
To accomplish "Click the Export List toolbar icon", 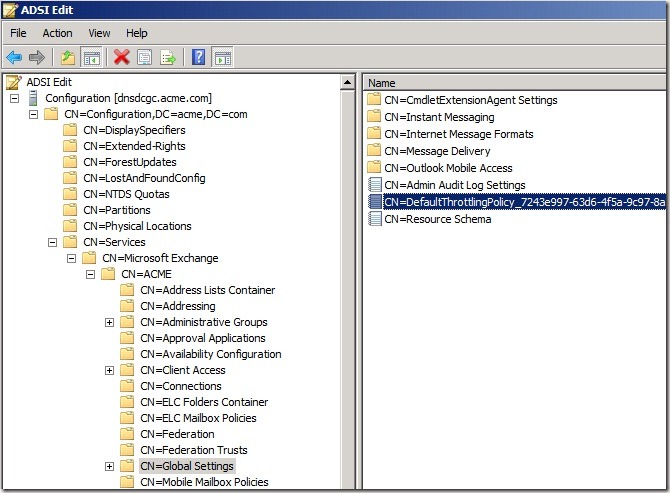I will pyautogui.click(x=168, y=57).
